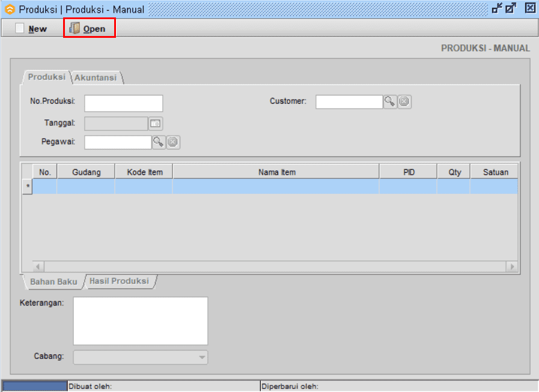
Task: Click the grid's right scroll arrow
Action: (512, 267)
